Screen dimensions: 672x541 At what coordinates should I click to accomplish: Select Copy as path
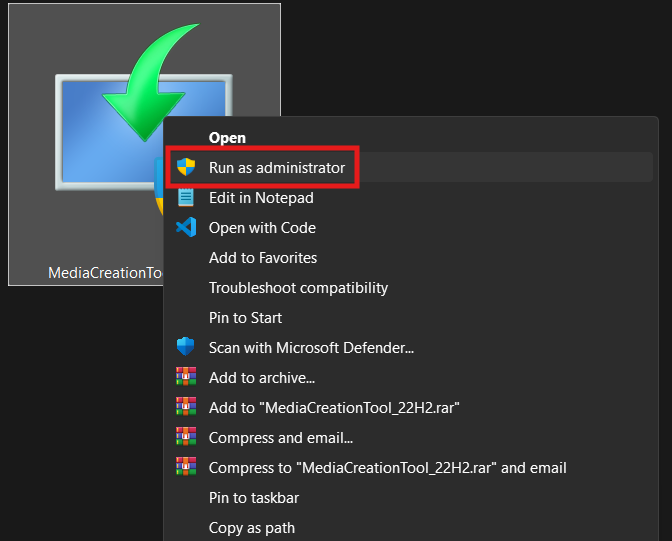(409, 528)
